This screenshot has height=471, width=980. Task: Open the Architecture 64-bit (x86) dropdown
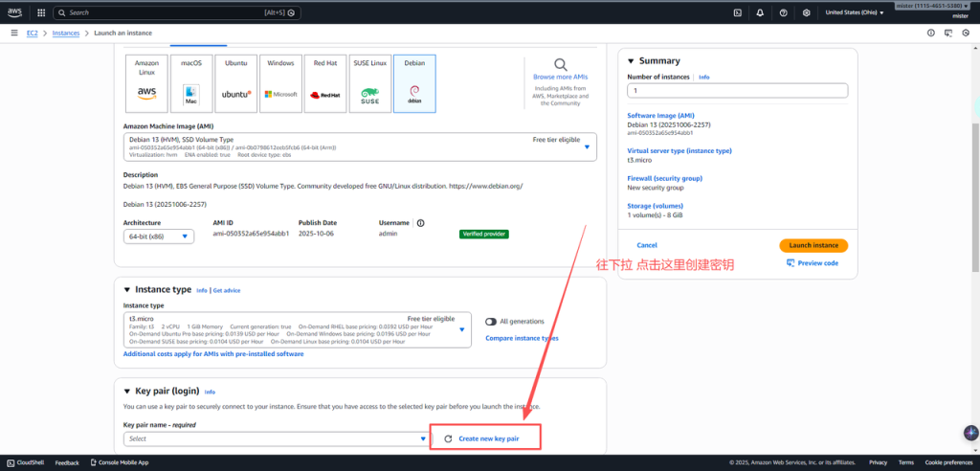(x=159, y=236)
